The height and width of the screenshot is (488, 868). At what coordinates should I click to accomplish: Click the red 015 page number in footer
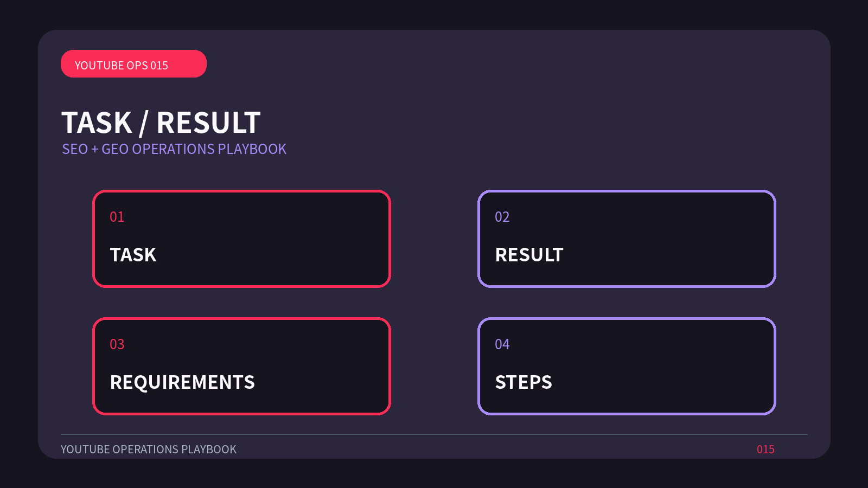click(765, 450)
